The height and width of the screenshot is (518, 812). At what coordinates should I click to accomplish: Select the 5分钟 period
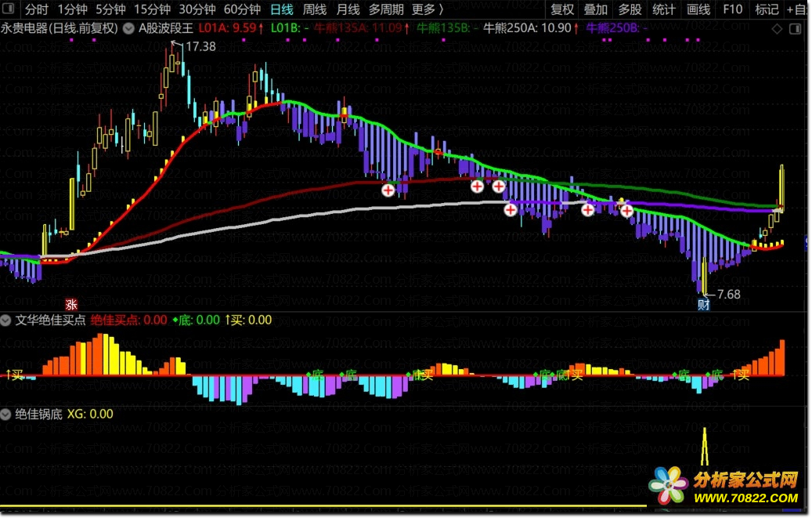click(x=110, y=9)
